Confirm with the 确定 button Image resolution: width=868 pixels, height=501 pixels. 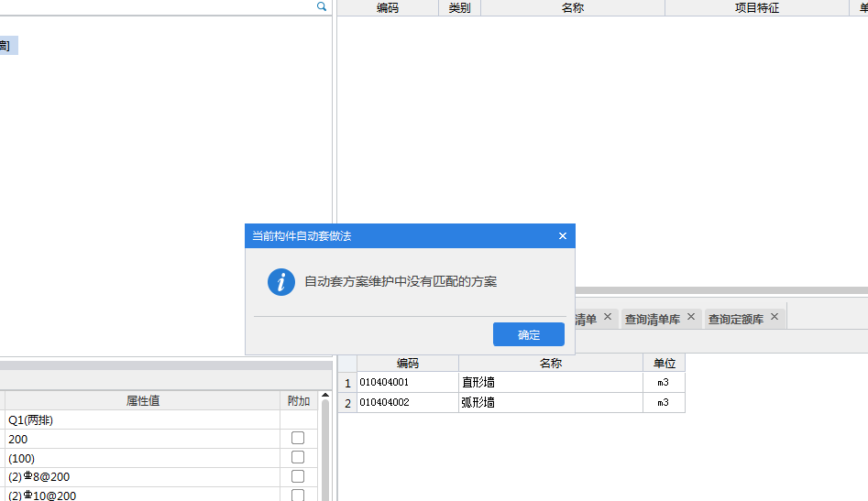[x=529, y=334]
